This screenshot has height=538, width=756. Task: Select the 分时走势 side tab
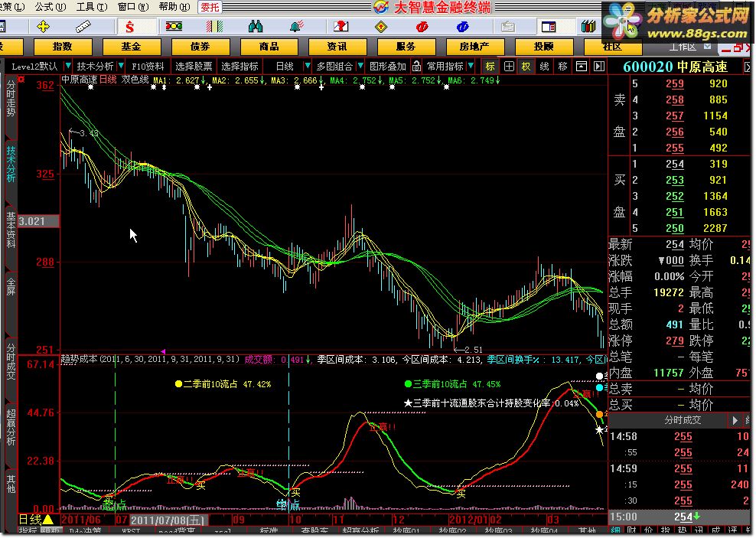point(11,99)
